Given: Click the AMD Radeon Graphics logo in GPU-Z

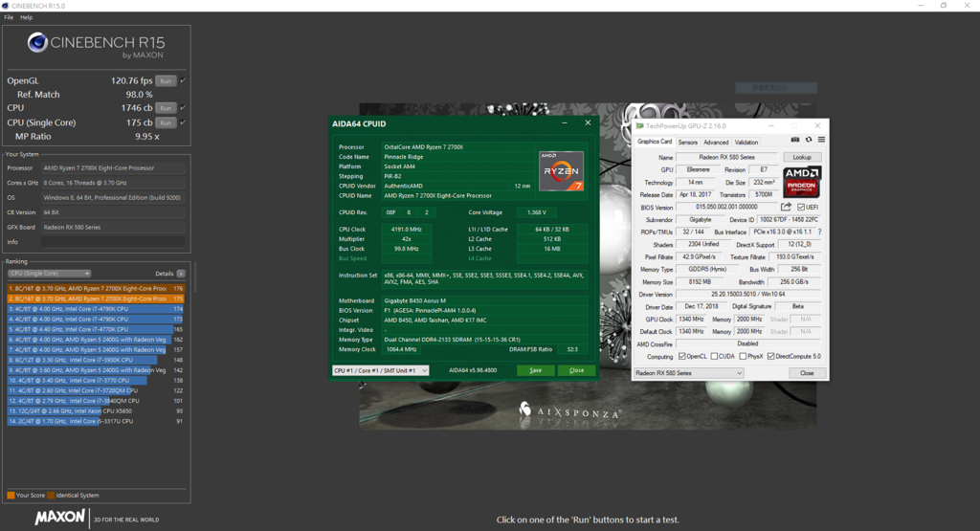Looking at the screenshot, I should 802,182.
